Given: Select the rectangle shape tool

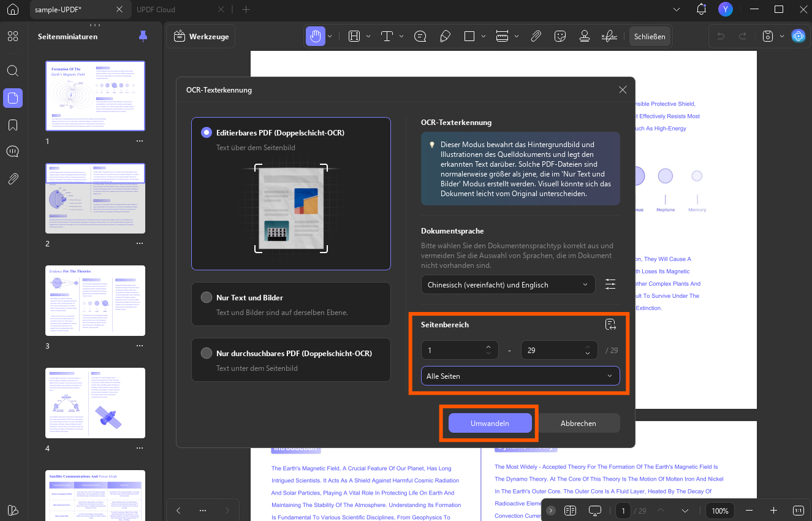Looking at the screenshot, I should click(469, 36).
